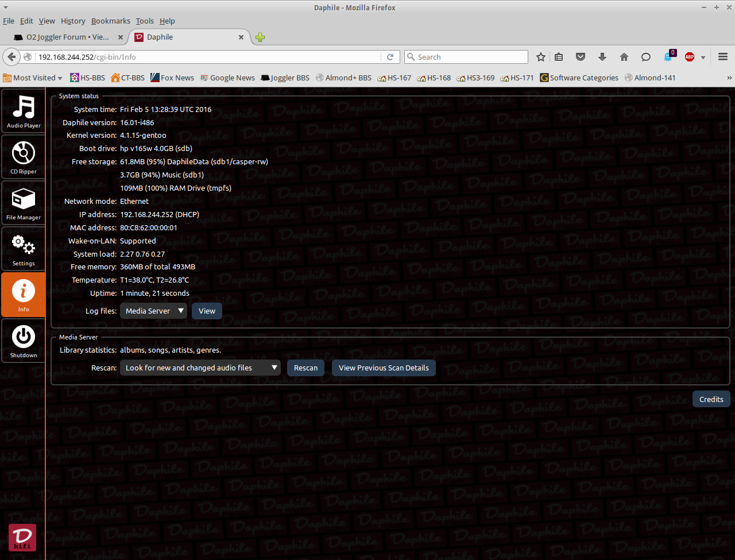Close the O2 Joggler Forum tab
Screen dimensions: 735x560
[121, 37]
